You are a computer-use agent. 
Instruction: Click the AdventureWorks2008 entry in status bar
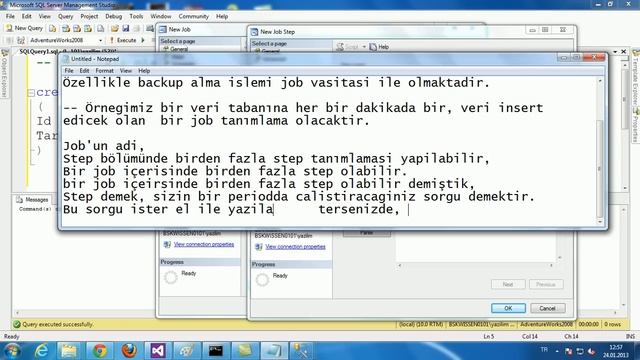pyautogui.click(x=546, y=324)
